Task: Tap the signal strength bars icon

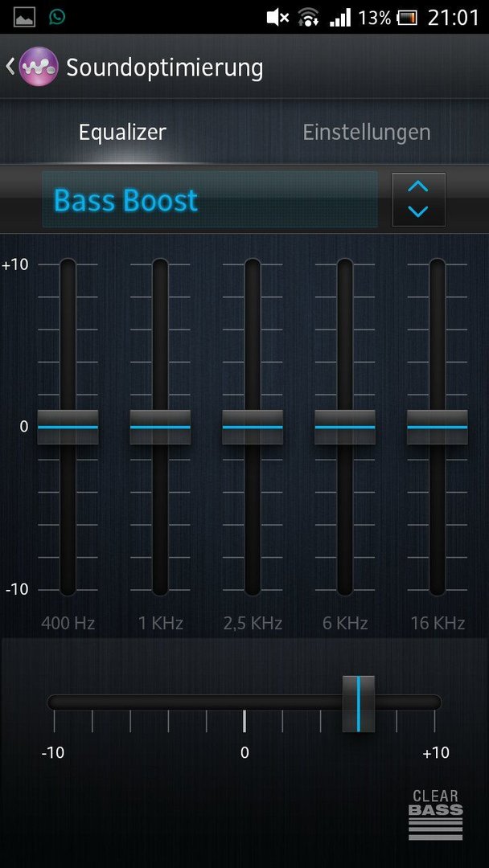Action: tap(340, 18)
